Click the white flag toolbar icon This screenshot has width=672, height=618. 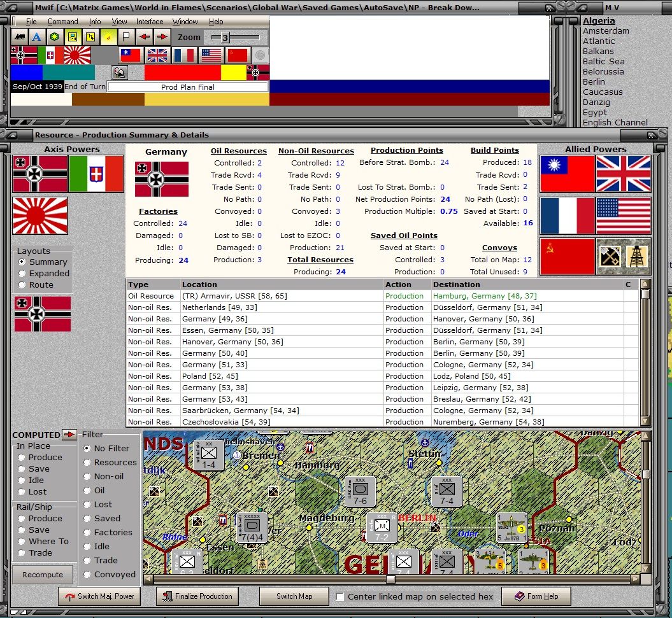pyautogui.click(x=126, y=37)
